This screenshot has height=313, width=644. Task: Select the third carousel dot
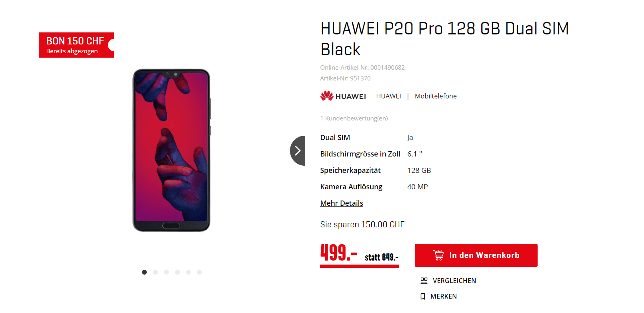click(x=166, y=272)
